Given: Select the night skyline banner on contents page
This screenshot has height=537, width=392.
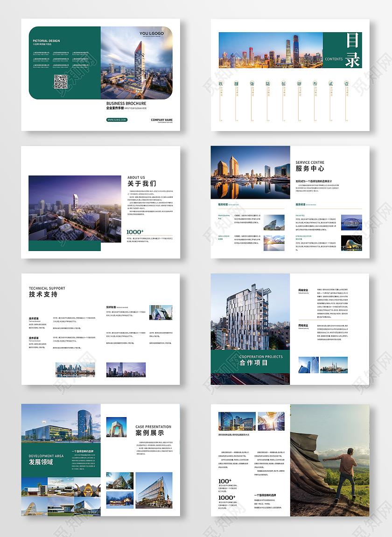Looking at the screenshot, I should tap(271, 50).
